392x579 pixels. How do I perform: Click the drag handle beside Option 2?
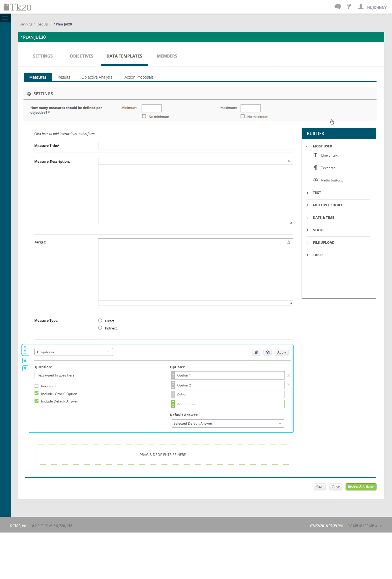click(x=173, y=385)
